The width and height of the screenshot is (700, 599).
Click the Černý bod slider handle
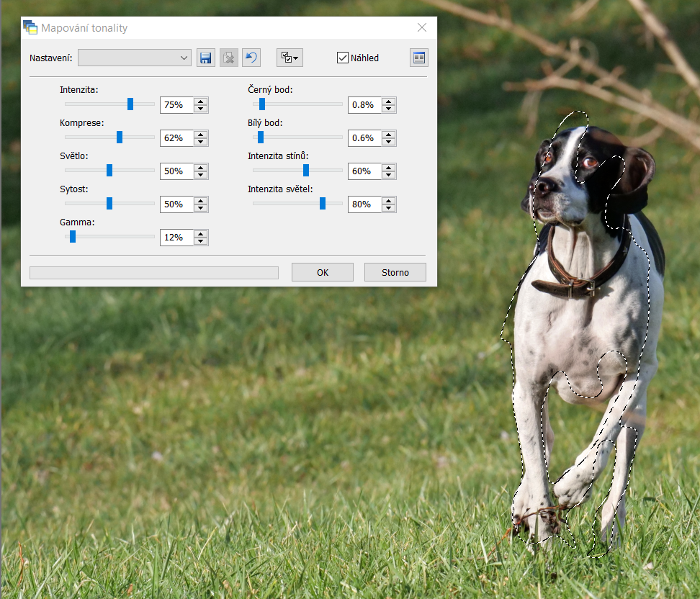coord(262,104)
